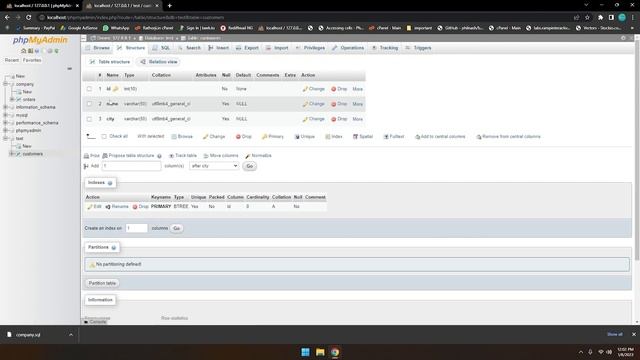This screenshot has height=360, width=640.
Task: Click Drop for the city column
Action: tap(339, 119)
